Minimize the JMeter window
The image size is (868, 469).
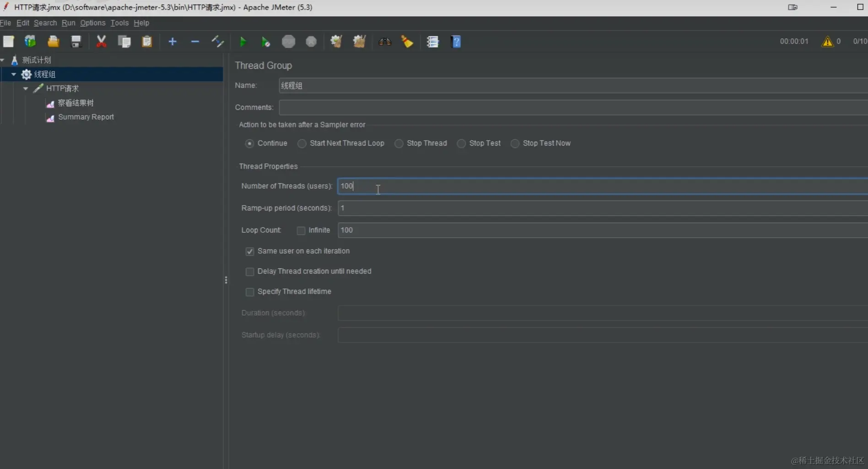coord(833,7)
